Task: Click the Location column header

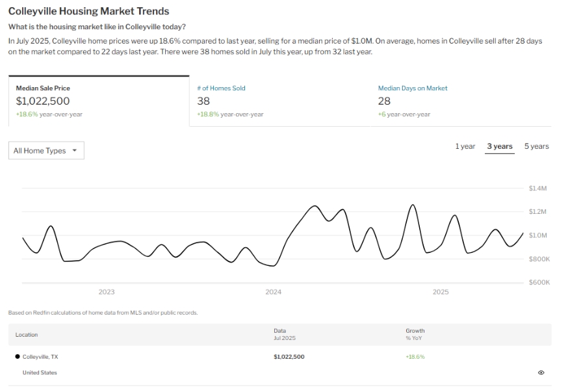Action: pyautogui.click(x=27, y=335)
